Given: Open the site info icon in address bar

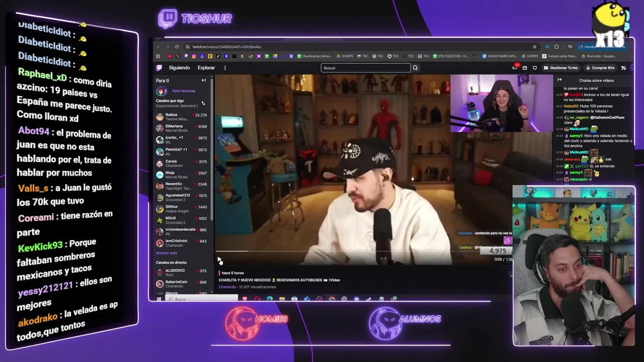Looking at the screenshot, I should 188,47.
